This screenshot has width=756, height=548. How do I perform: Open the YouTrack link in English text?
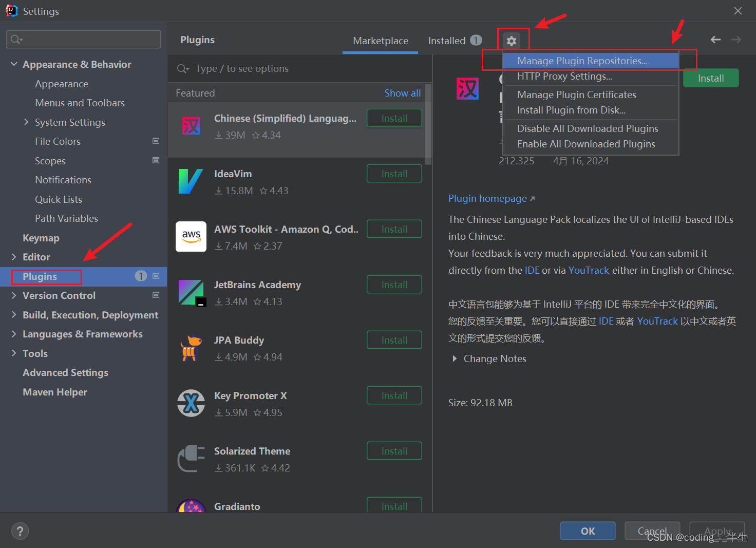click(589, 270)
